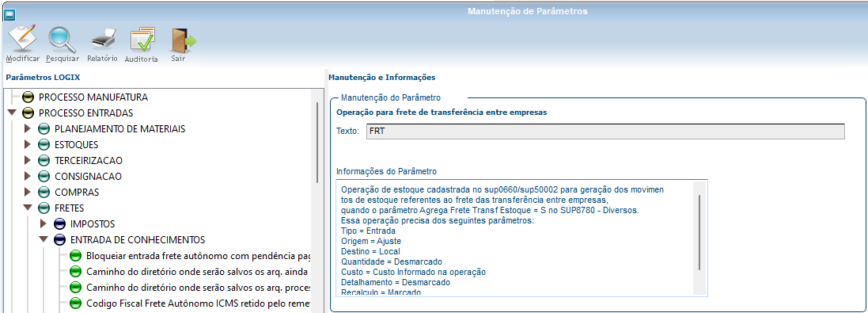This screenshot has width=868, height=313.
Task: Click inside the Informações do Parâmetro text box
Action: click(x=522, y=238)
